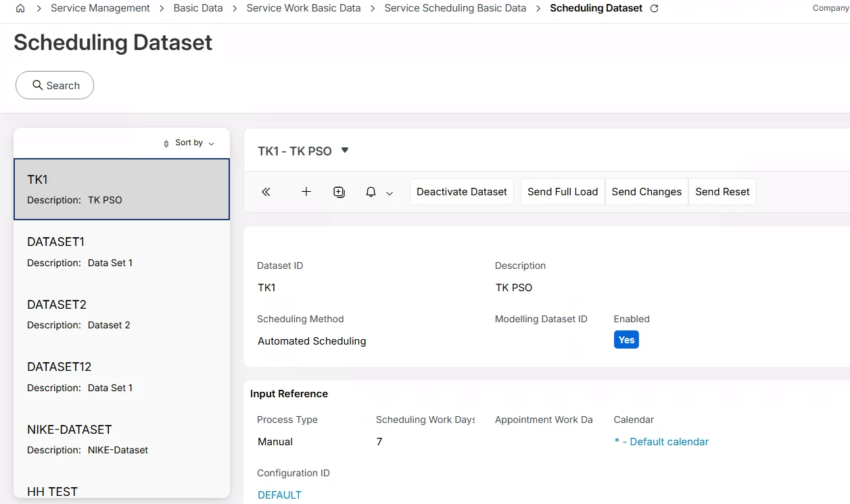Viewport: 850px width, 504px height.
Task: Select DATASET2 in the list
Action: click(122, 314)
